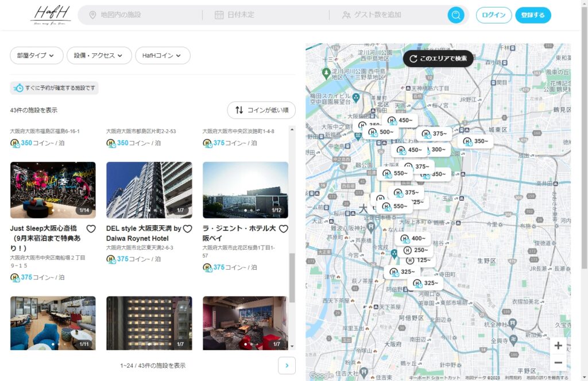Click このエリアで検索 on the map
The height and width of the screenshot is (381, 588).
pyautogui.click(x=438, y=59)
